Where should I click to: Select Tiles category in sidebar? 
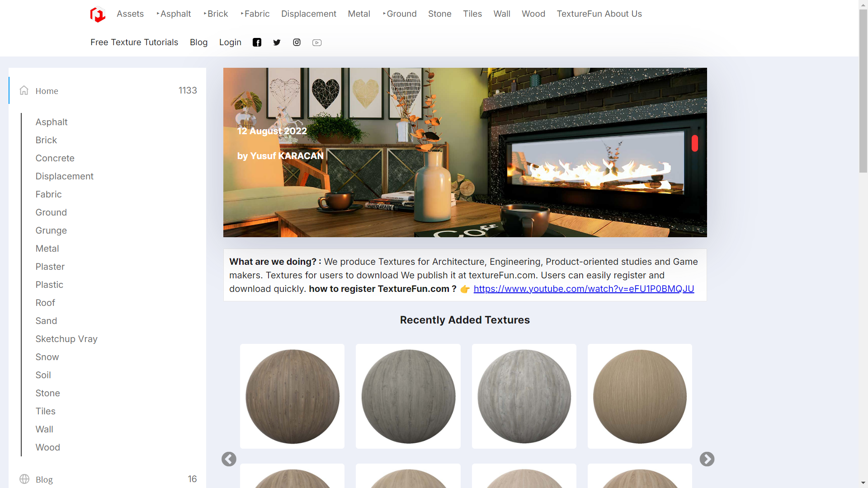click(46, 411)
